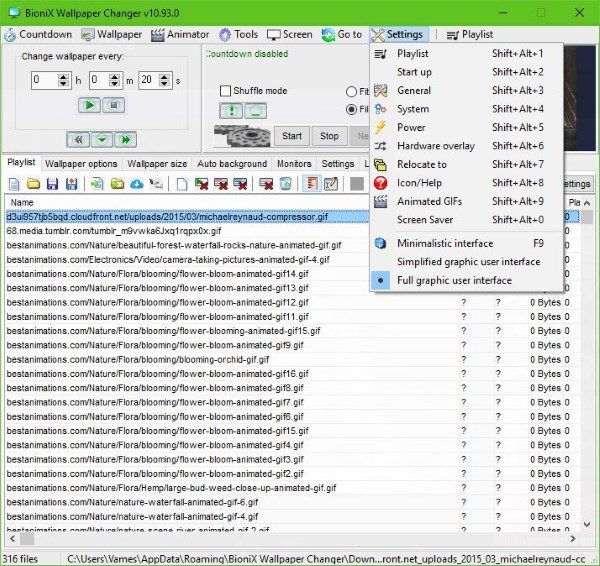Click the green play countdown button

(89, 105)
